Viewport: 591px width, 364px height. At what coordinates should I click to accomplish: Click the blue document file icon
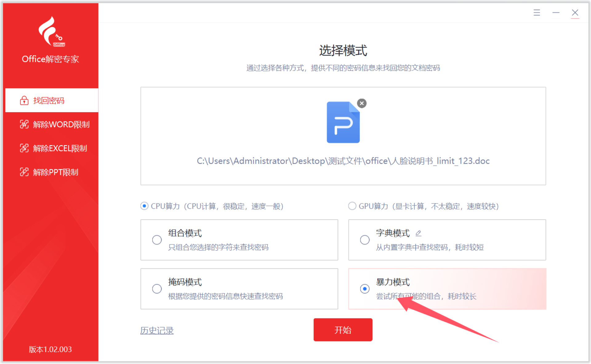tap(343, 122)
